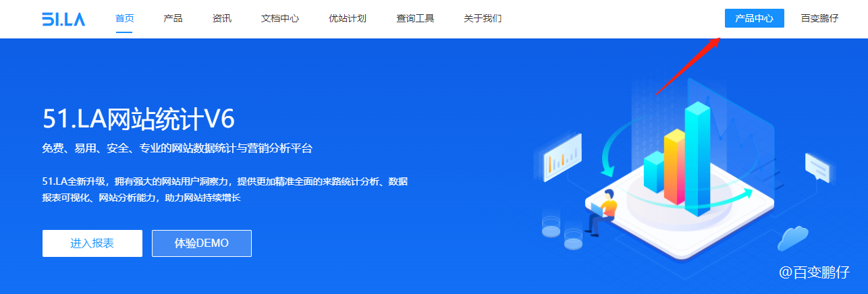Visit the 关于我们 page
The height and width of the screenshot is (294, 868).
point(483,19)
